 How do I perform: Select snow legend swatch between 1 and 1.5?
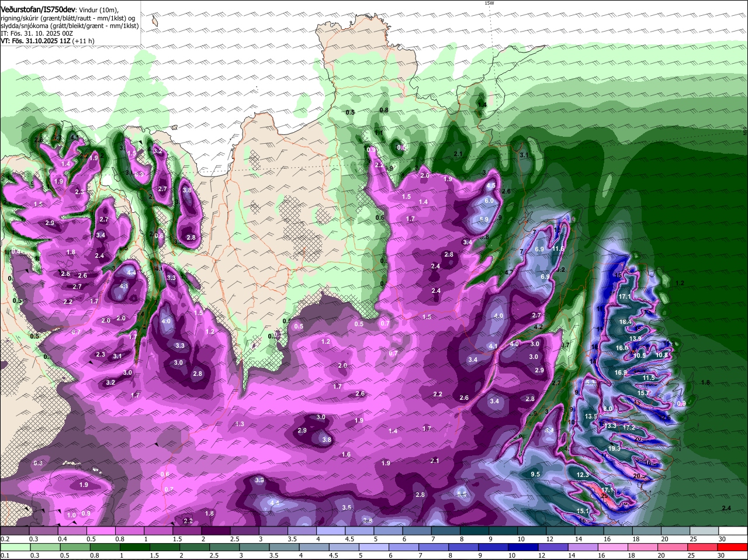click(x=158, y=531)
